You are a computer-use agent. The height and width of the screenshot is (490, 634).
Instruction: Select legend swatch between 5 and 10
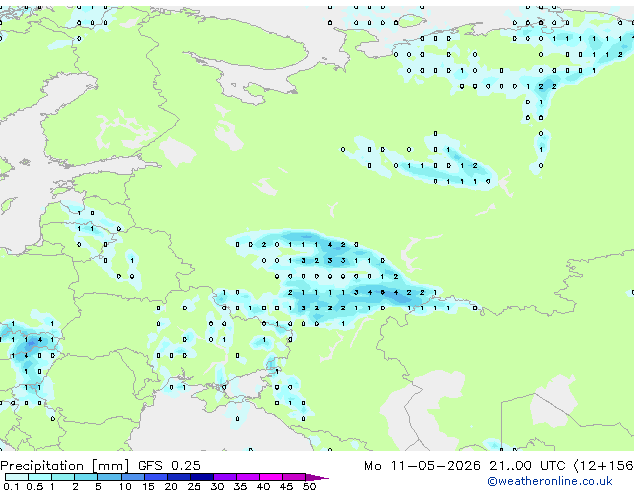tap(109, 477)
